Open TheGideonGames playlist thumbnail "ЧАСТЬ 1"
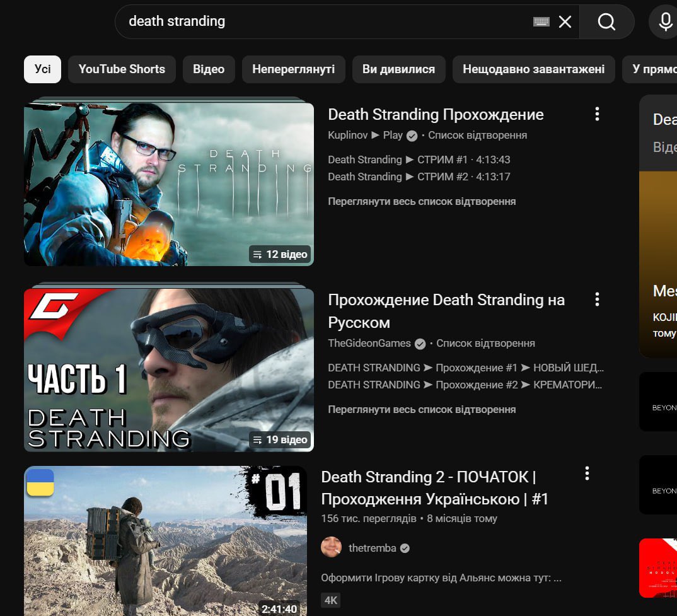The width and height of the screenshot is (677, 616). [x=169, y=369]
